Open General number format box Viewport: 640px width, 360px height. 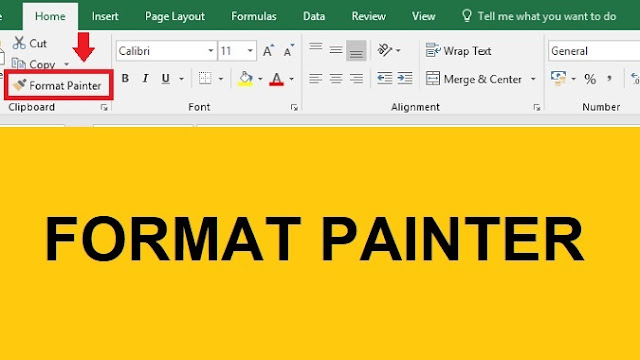click(594, 51)
